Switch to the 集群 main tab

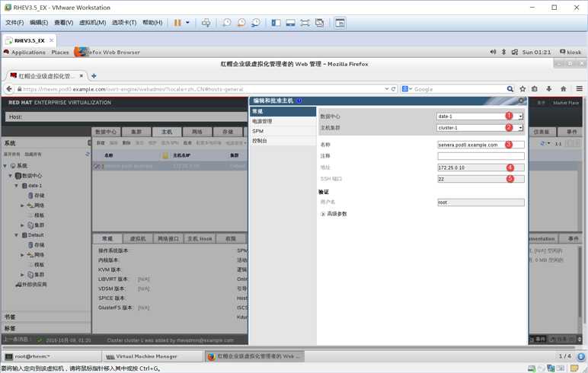pos(136,132)
